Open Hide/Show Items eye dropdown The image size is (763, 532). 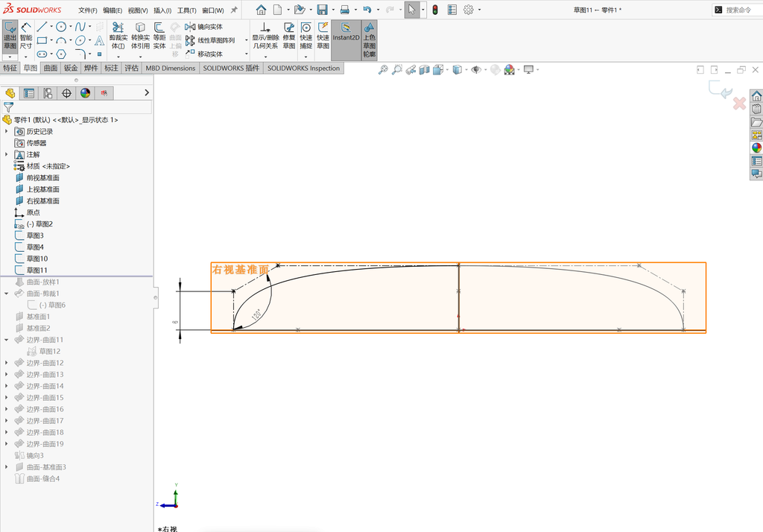click(x=486, y=69)
